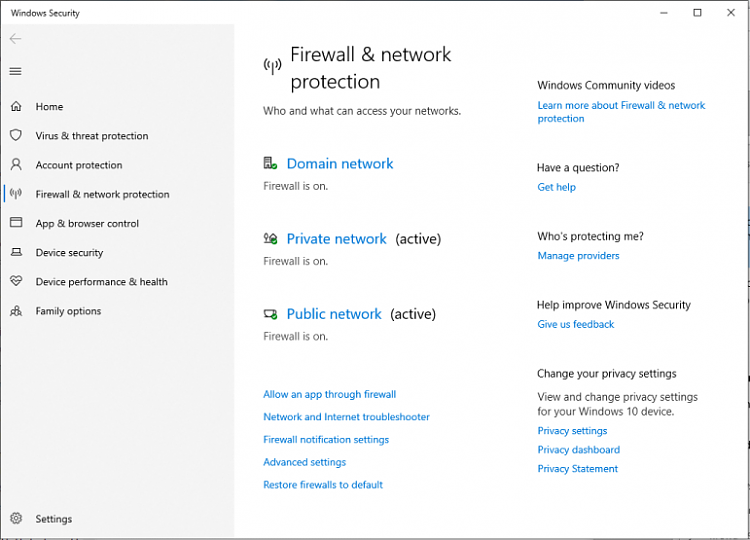Screen dimensions: 750x540
Task: Open Firewall notification settings link
Action: tap(326, 440)
